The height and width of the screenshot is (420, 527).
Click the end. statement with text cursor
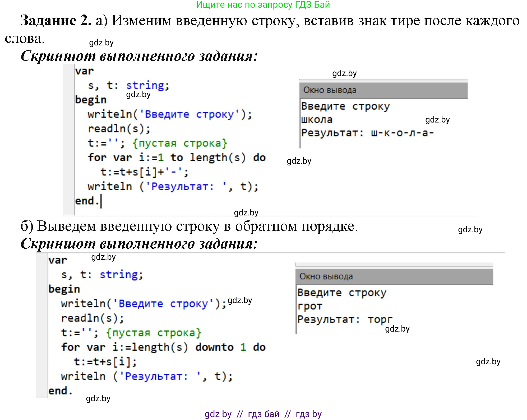87,200
